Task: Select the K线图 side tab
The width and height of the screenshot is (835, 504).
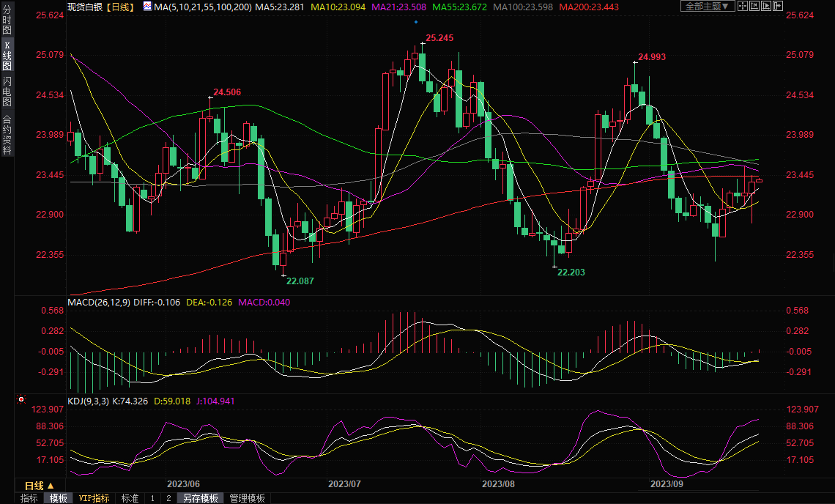Action: [x=7, y=56]
